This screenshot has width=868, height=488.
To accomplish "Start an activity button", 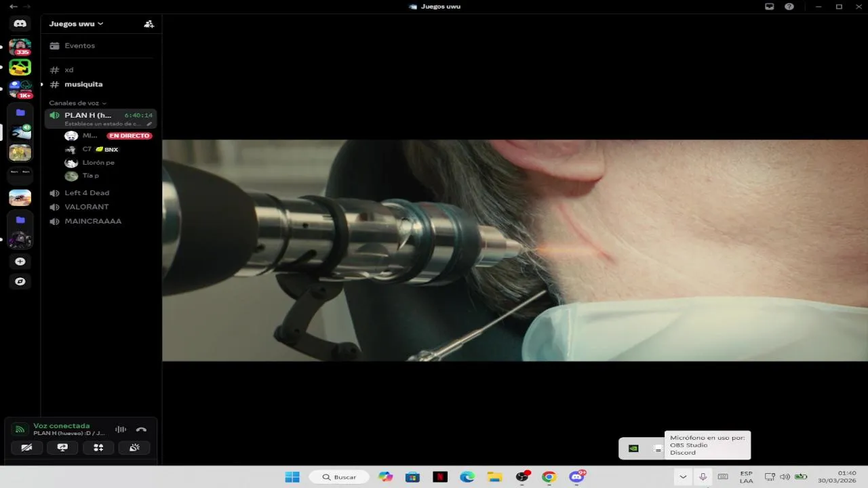I will point(98,447).
